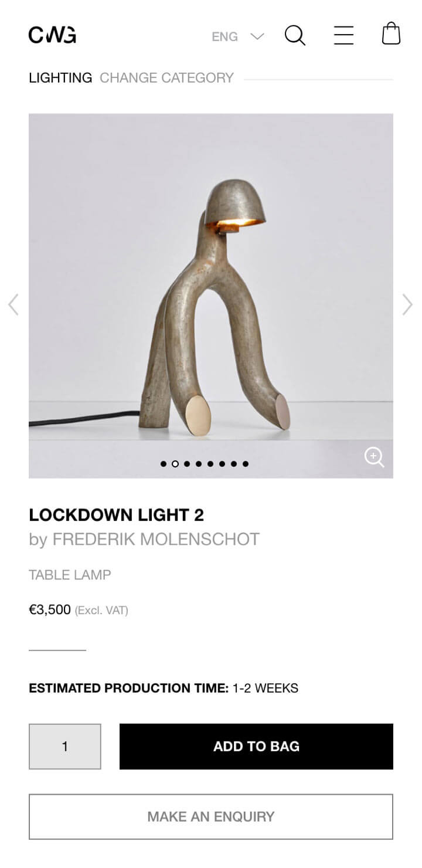Select the third carousel dot
422x868 pixels.
(187, 464)
